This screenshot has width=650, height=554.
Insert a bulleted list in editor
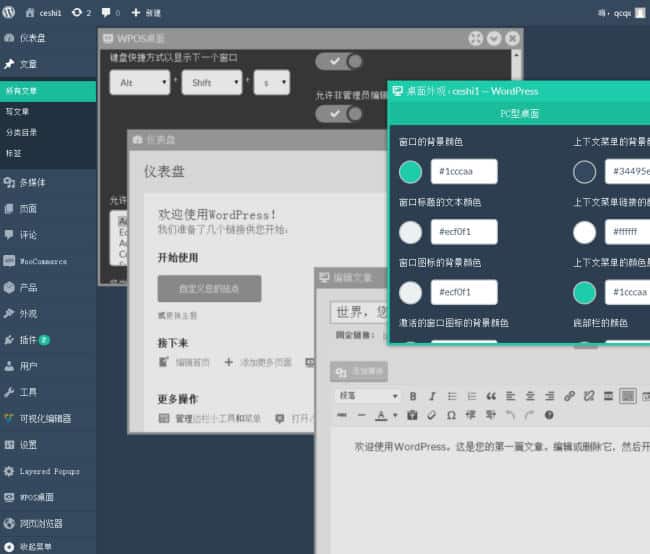[452, 396]
